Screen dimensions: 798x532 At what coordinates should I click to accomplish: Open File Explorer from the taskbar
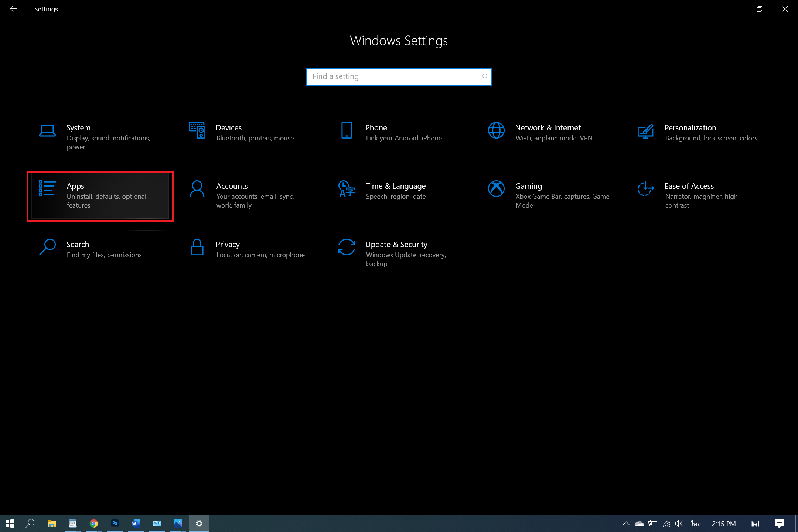pos(51,524)
